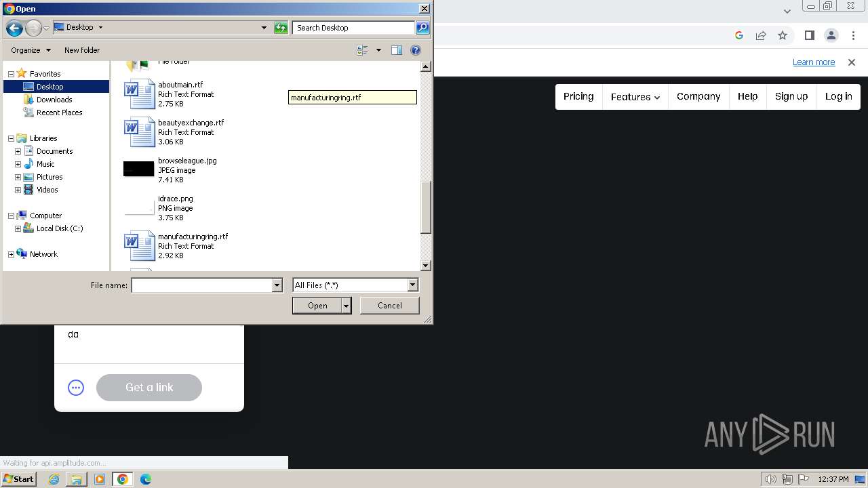Viewport: 868px width, 488px height.
Task: Open Company in the website nav
Action: (x=698, y=96)
